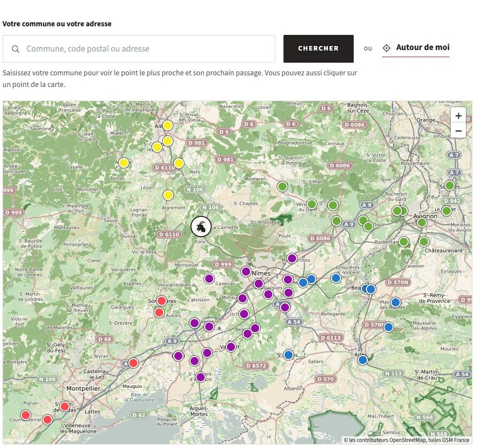
Task: Click the CHERCHER button
Action: pyautogui.click(x=318, y=49)
